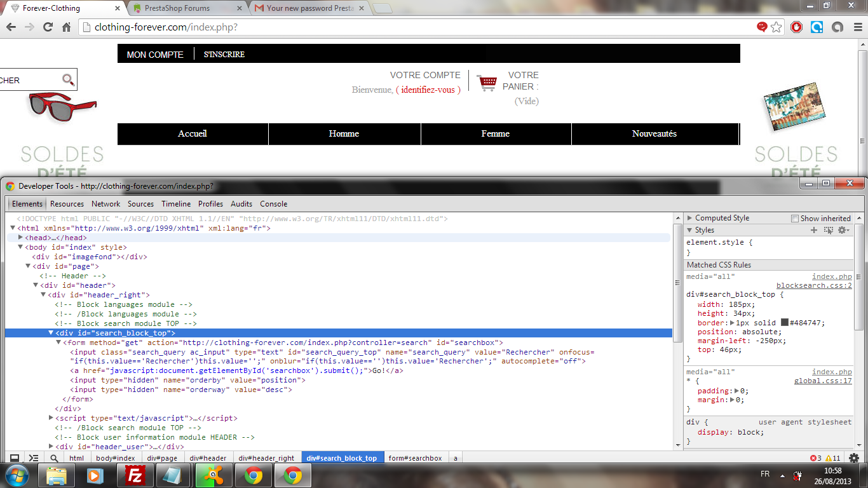This screenshot has width=868, height=488.
Task: Expand the head element node
Action: (x=21, y=238)
